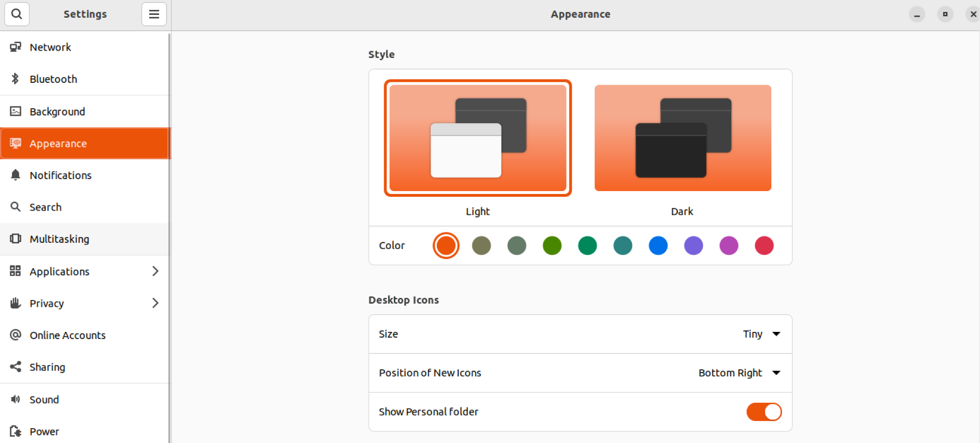980x443 pixels.
Task: Click the Background picture icon
Action: [15, 111]
